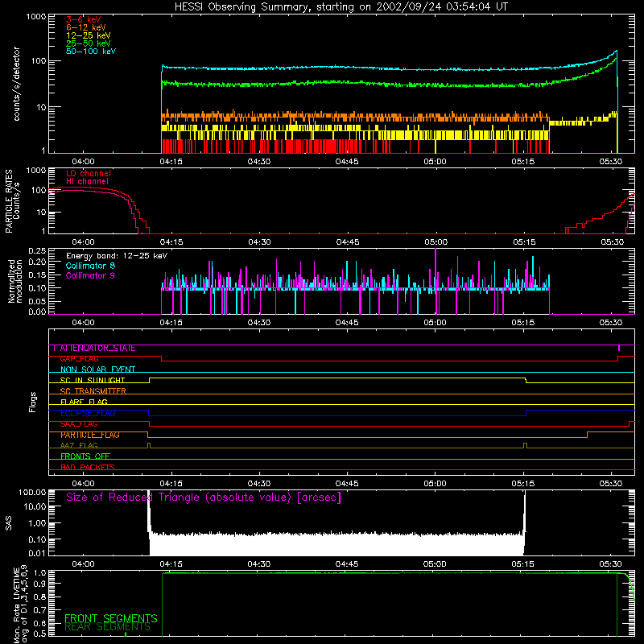Image resolution: width=644 pixels, height=644 pixels.
Task: Click the SC_TRANSMITTER flag label
Action: [x=93, y=391]
